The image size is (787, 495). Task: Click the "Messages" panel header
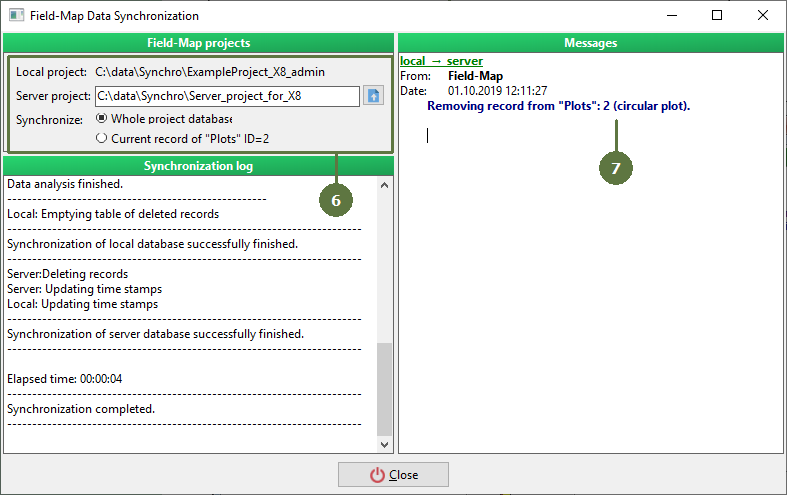tap(590, 43)
